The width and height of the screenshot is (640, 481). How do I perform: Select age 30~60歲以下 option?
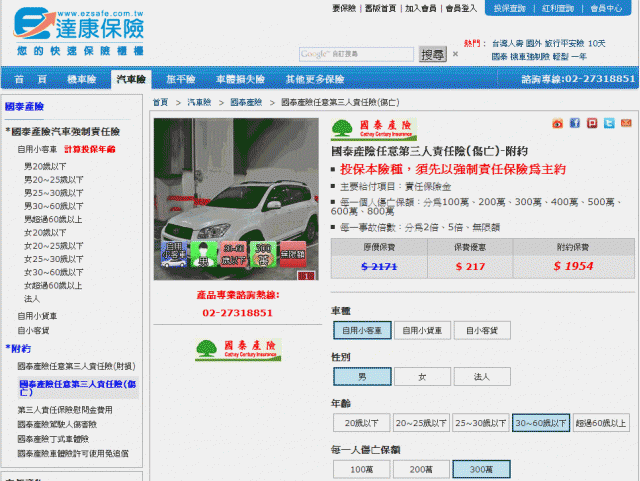coord(540,423)
